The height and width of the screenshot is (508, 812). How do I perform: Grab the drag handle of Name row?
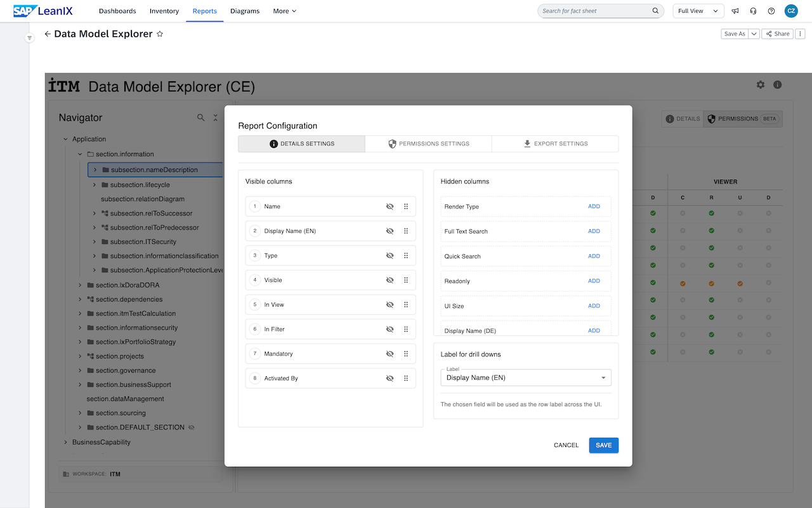[406, 206]
